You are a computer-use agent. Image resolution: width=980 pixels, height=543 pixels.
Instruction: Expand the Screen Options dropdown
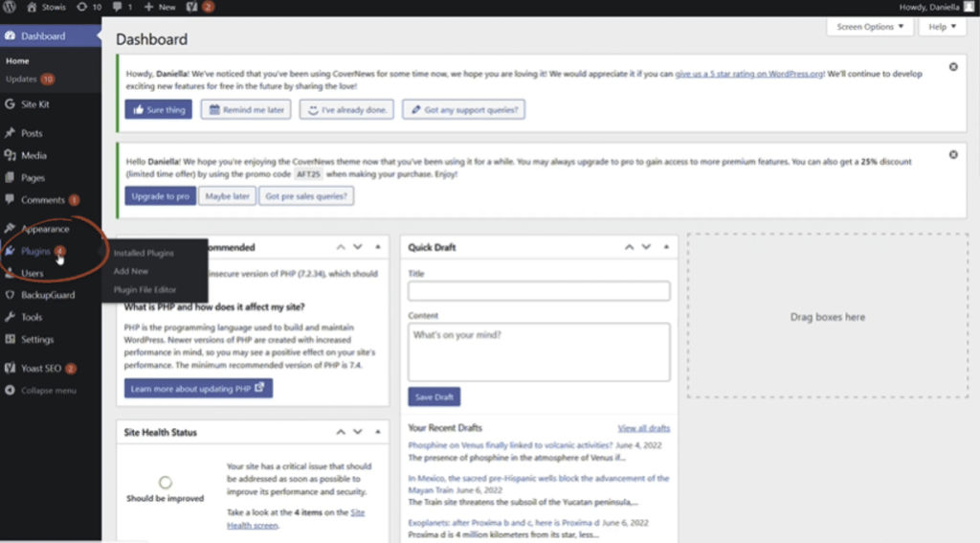pos(869,26)
